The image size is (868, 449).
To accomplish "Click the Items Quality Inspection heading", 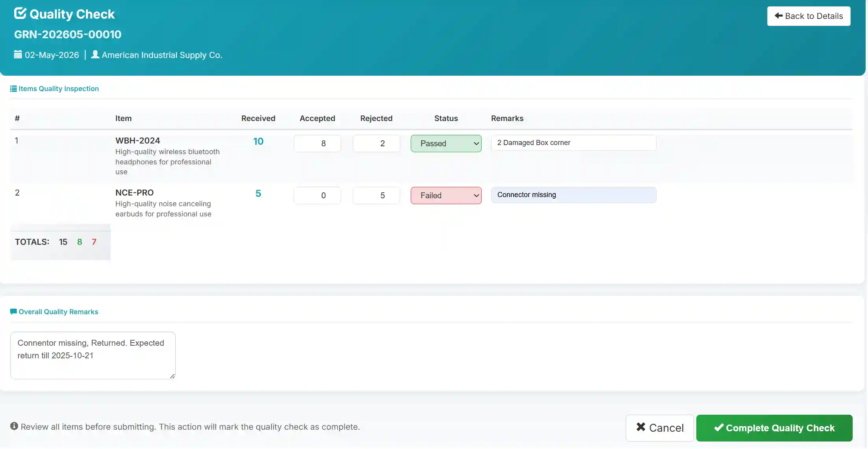I will coord(59,89).
